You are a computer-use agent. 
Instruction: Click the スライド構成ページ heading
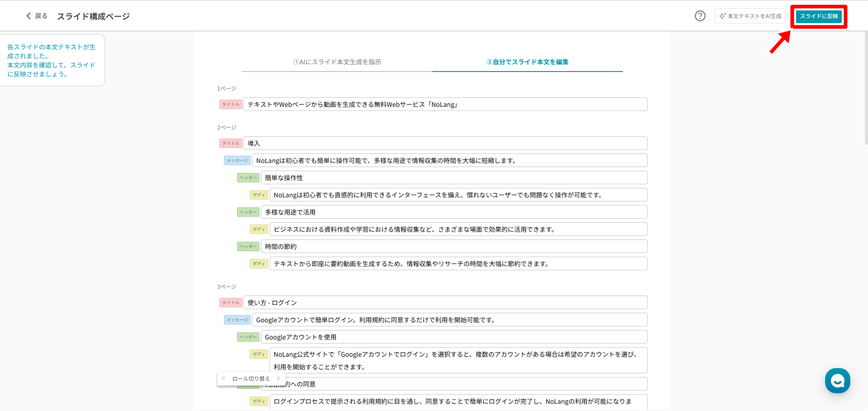click(x=93, y=16)
